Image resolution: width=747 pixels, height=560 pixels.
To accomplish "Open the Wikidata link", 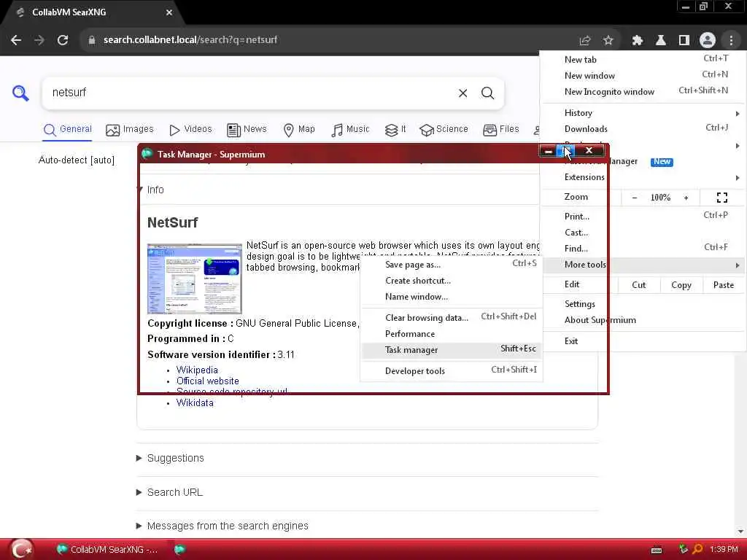I will click(195, 402).
